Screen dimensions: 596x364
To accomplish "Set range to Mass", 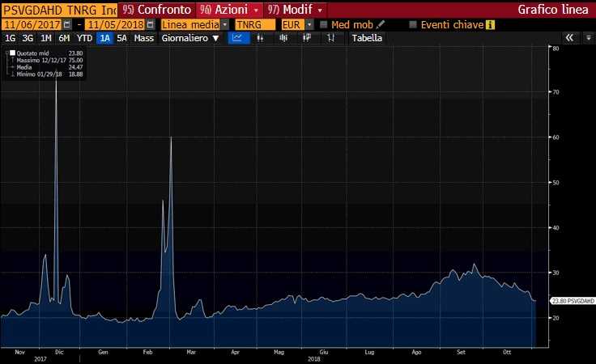I will click(x=143, y=38).
